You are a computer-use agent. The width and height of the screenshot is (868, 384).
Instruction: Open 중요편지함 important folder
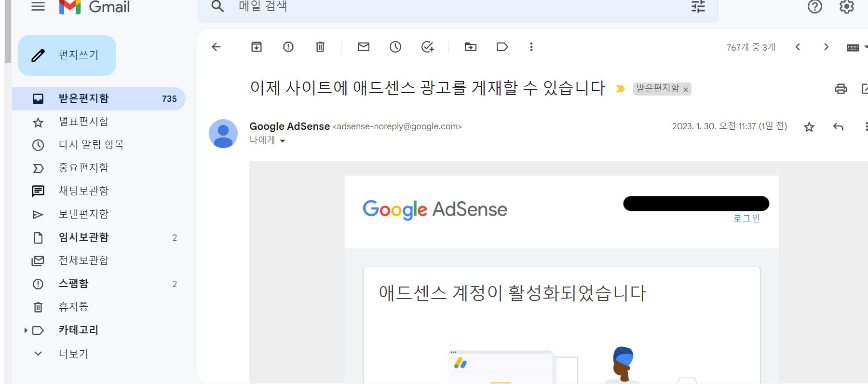coord(99,168)
